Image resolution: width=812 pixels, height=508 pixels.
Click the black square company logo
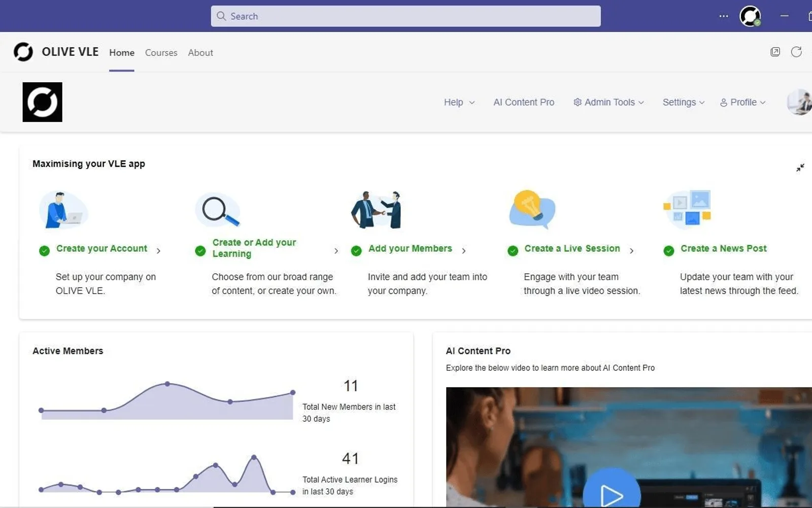click(43, 102)
